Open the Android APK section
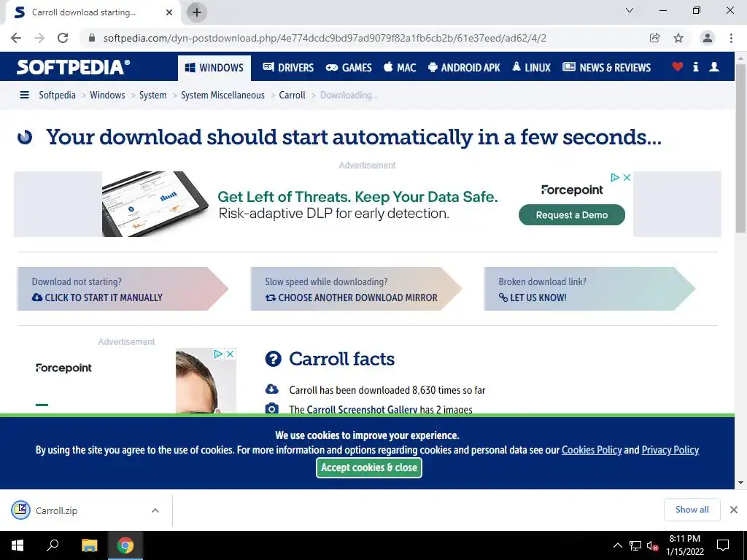Viewport: 747px width, 560px height. 464,68
